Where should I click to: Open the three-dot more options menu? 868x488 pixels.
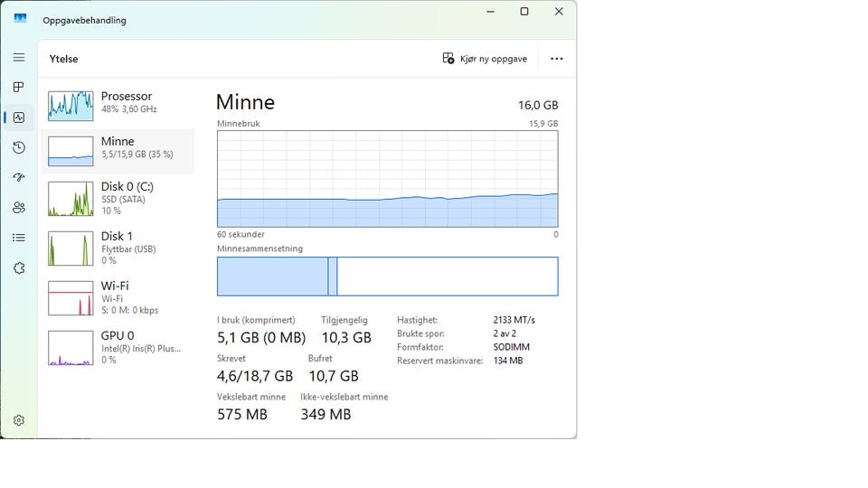tap(556, 59)
